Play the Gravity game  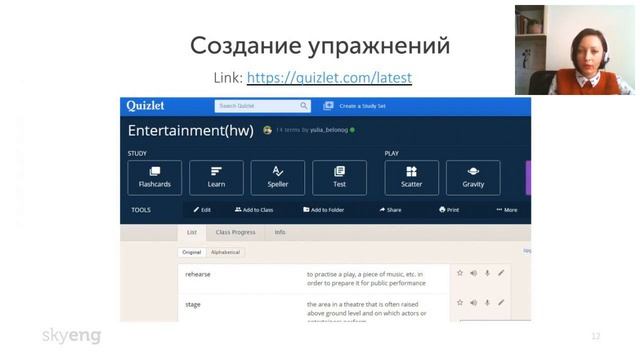473,178
